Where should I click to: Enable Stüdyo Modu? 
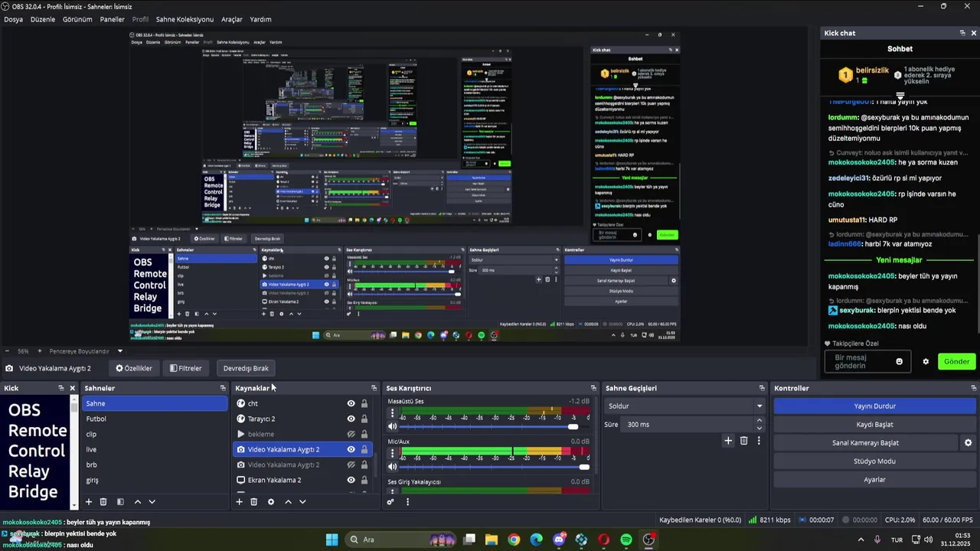[874, 461]
